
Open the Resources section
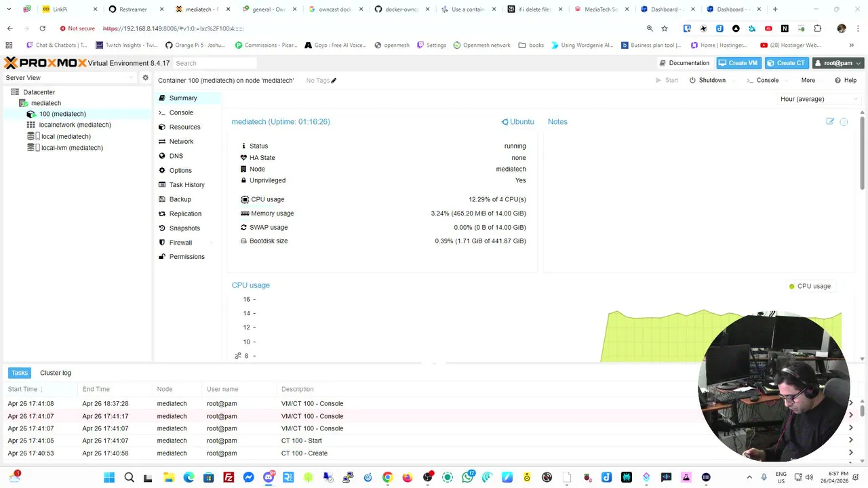(x=186, y=127)
